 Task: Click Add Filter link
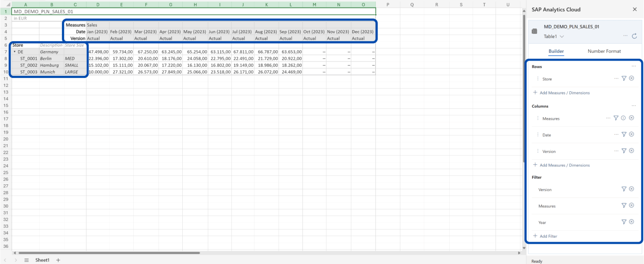pyautogui.click(x=548, y=236)
